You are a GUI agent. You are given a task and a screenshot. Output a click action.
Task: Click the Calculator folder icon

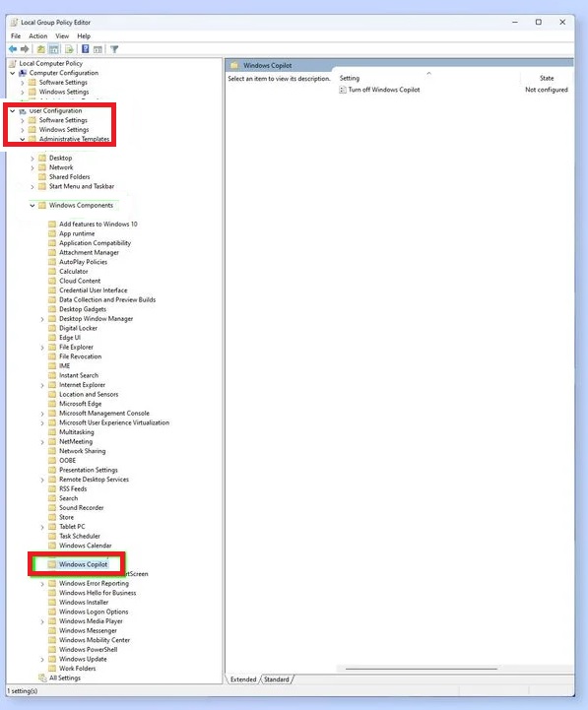point(52,271)
